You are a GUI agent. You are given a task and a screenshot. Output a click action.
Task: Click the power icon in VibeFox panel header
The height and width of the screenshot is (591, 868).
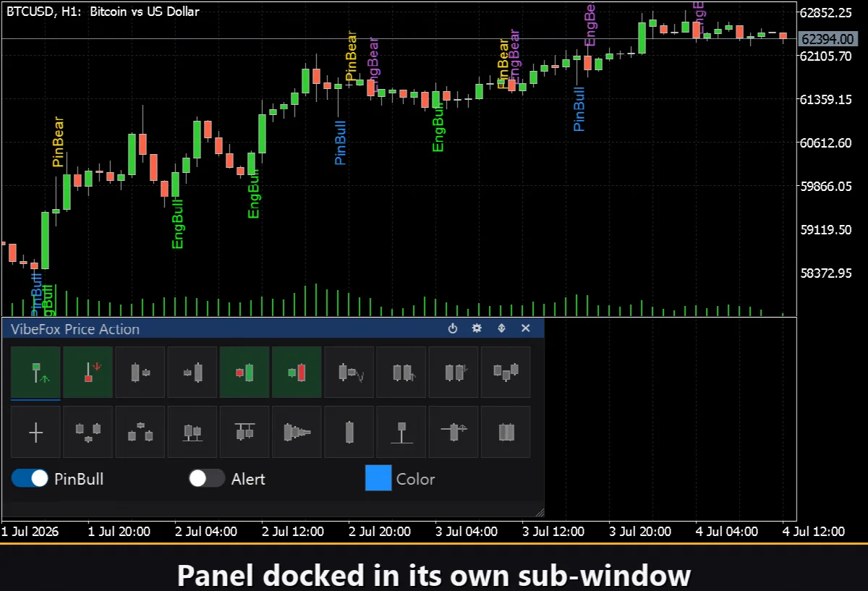453,328
